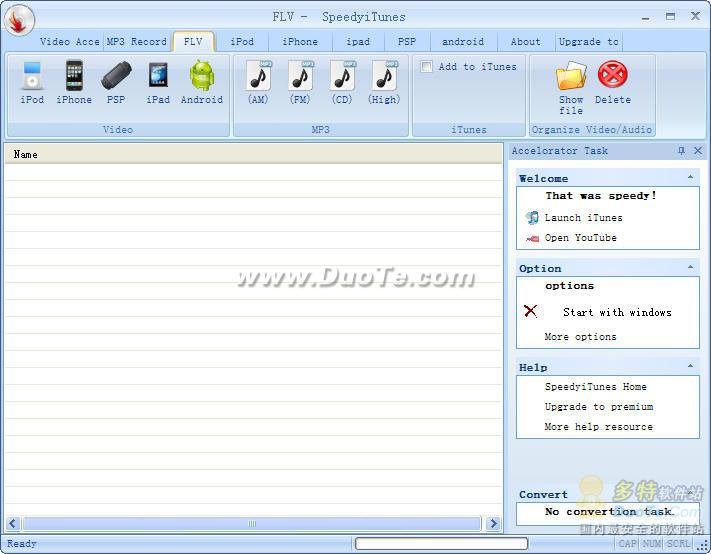Choose the AM quality MP3 icon

tap(258, 78)
